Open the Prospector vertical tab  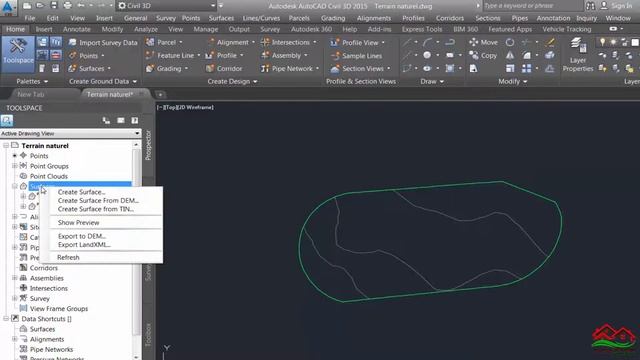point(148,145)
